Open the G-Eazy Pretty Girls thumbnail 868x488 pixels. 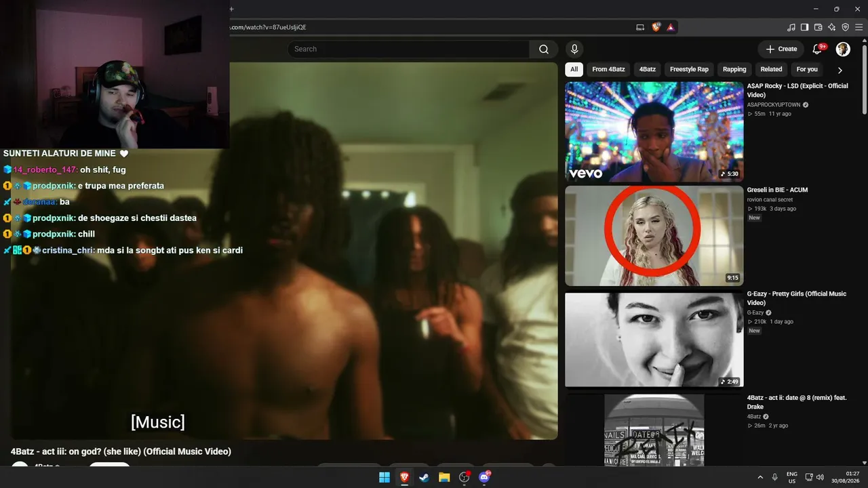(x=654, y=340)
